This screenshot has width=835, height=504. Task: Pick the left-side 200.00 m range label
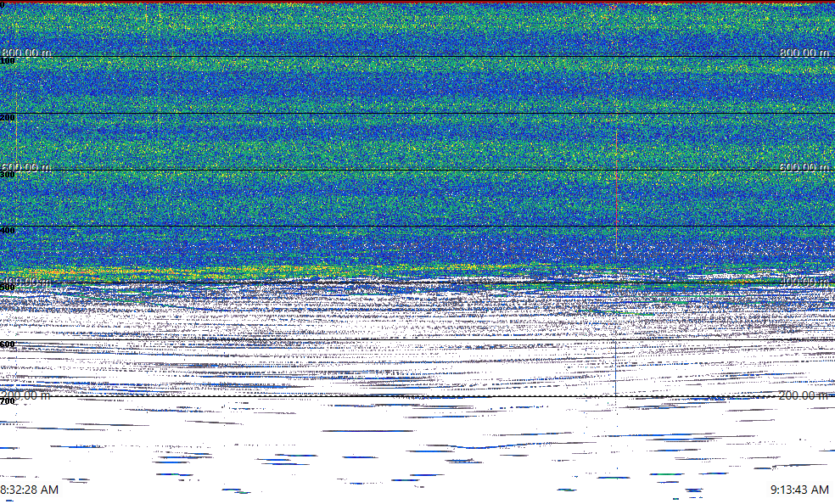coord(25,395)
